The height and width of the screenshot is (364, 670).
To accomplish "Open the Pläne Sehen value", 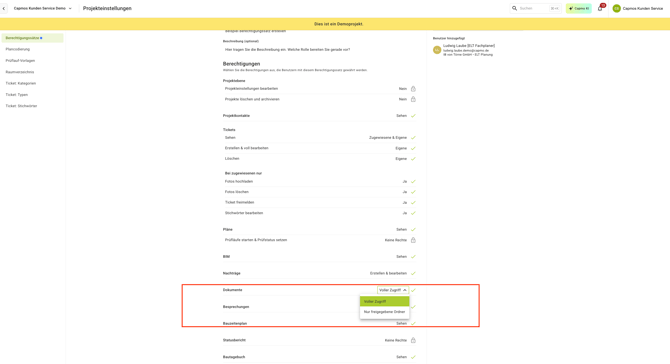I will click(401, 229).
